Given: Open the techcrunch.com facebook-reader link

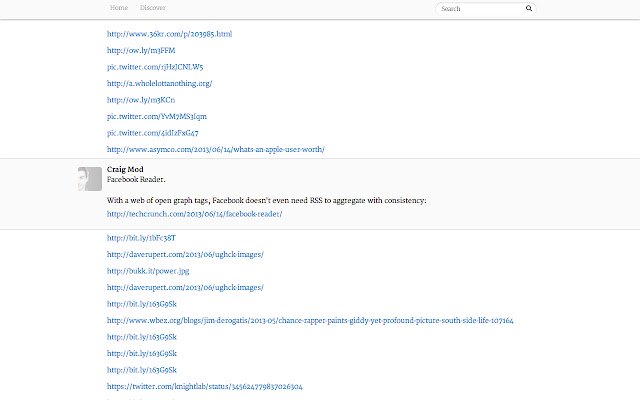Looking at the screenshot, I should pos(194,214).
